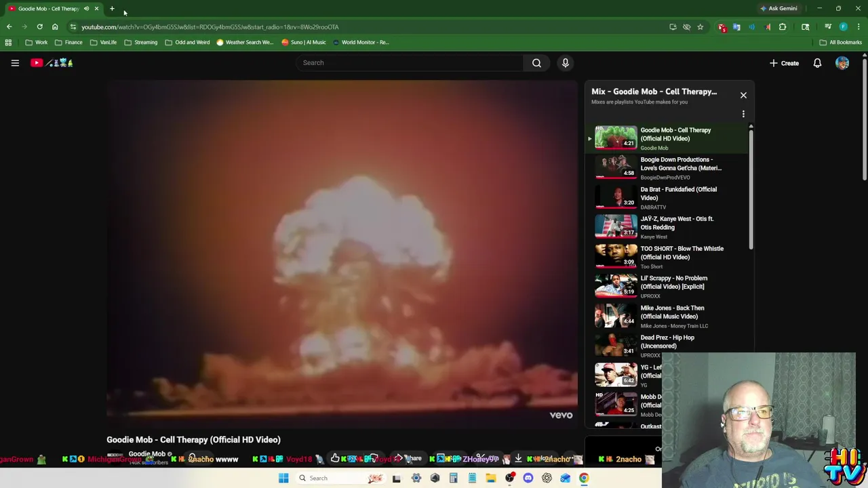868x488 pixels.
Task: Open the Streaming bookmarks folder
Action: [x=140, y=42]
